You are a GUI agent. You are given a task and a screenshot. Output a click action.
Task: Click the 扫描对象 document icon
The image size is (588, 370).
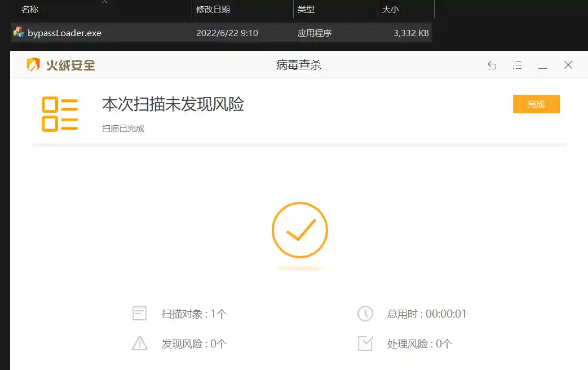tap(139, 314)
